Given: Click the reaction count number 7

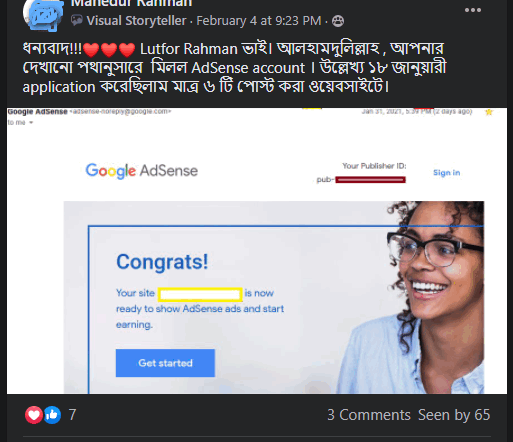Looking at the screenshot, I should 72,415.
